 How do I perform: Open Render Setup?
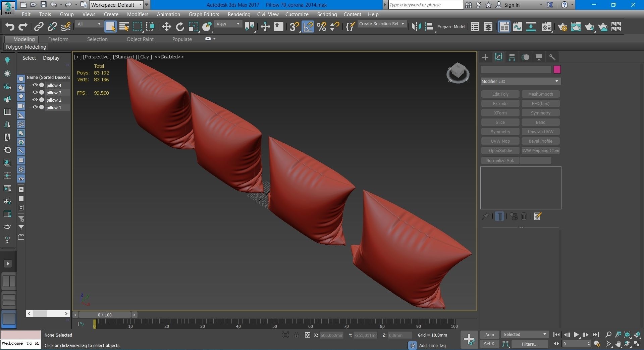point(562,27)
